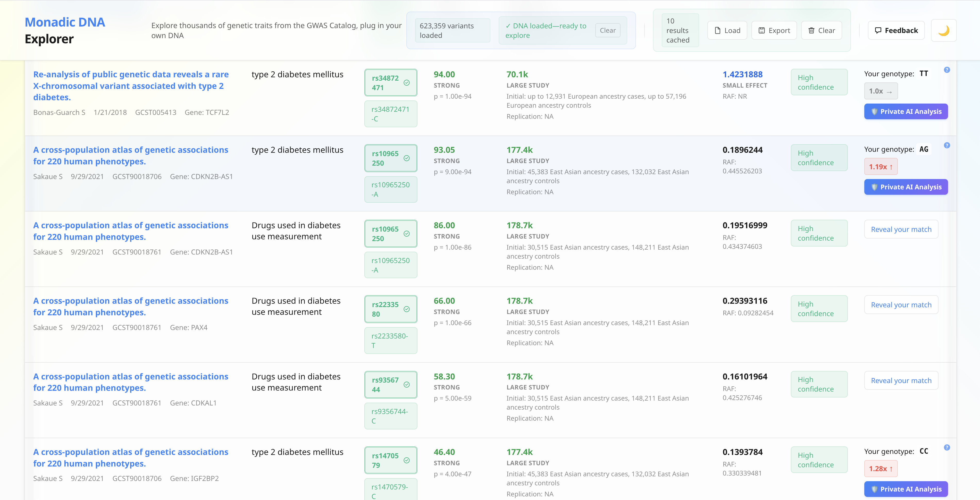
Task: Click the help icon beside TT genotype
Action: click(x=947, y=70)
